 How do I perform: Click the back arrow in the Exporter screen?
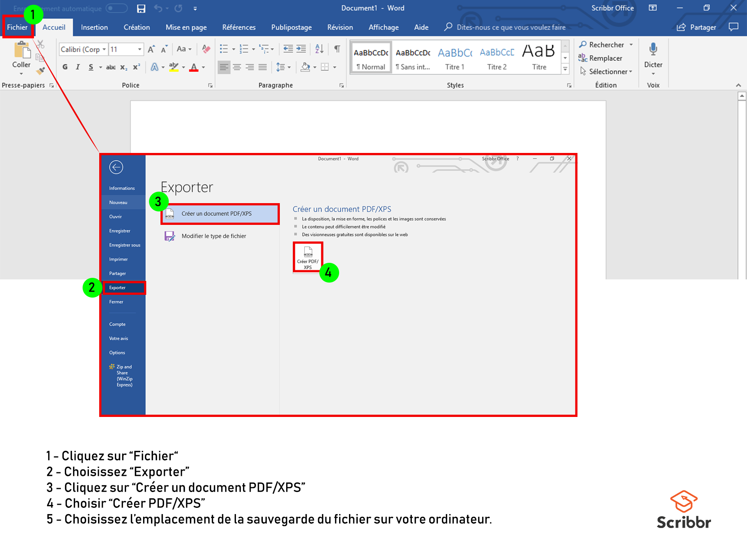pos(116,167)
